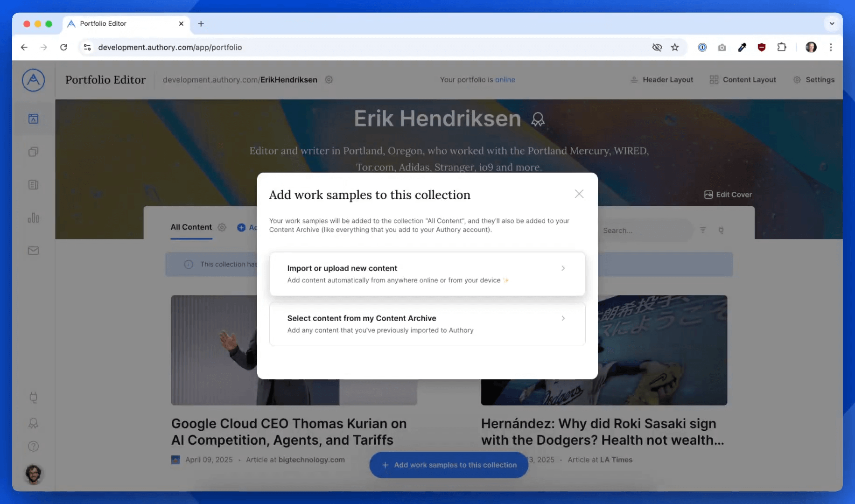Select content from my Content Archive option

coord(427,324)
